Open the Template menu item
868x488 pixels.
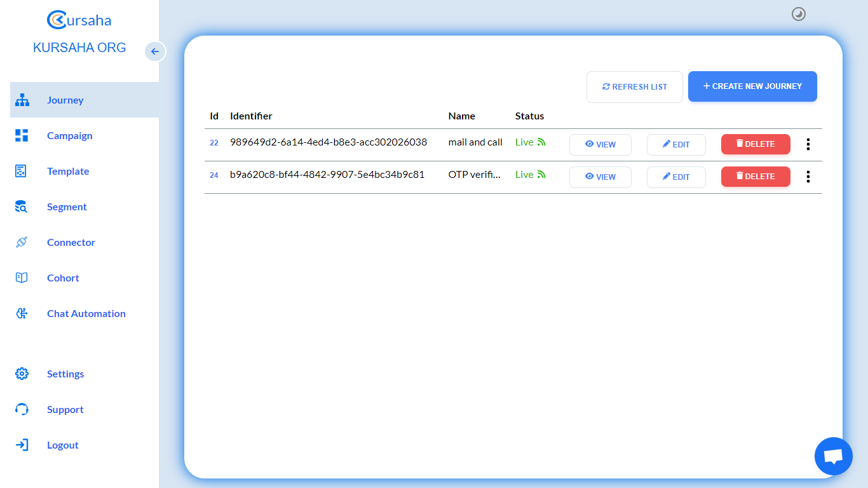85,171
